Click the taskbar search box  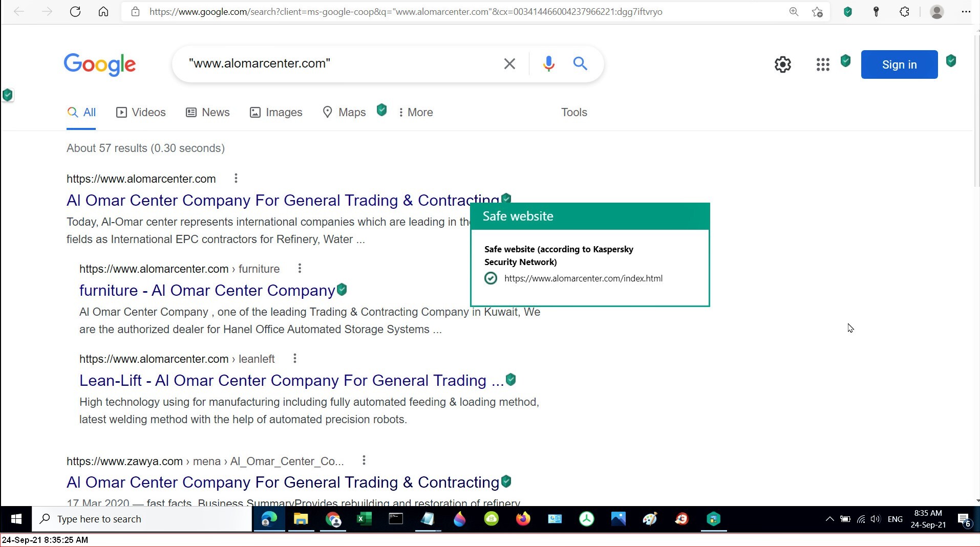point(142,519)
